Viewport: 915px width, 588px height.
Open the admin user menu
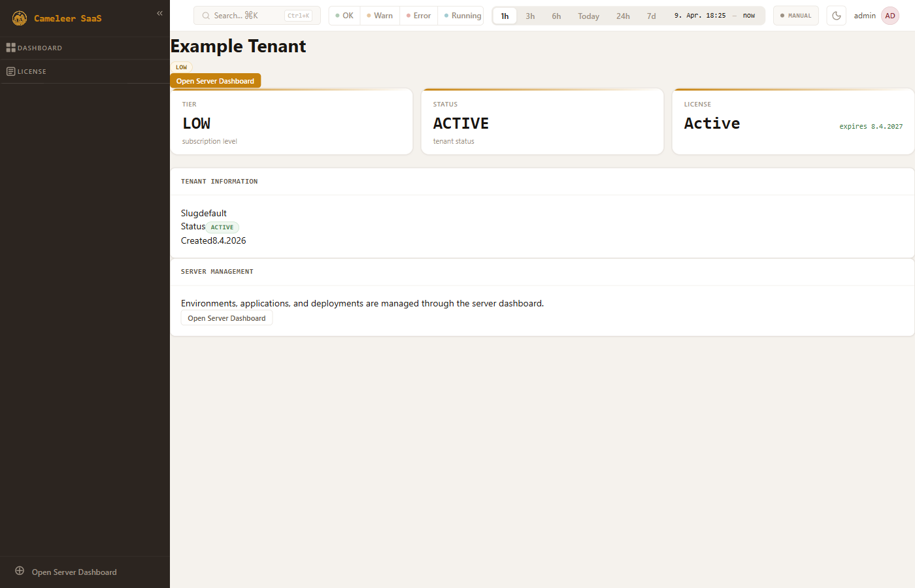coord(864,16)
